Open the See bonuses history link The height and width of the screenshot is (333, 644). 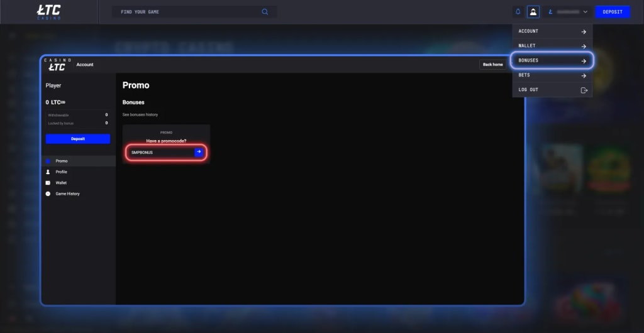[x=140, y=115]
